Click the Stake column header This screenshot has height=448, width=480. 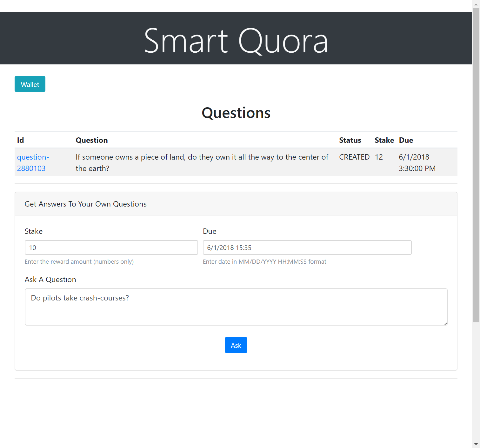pyautogui.click(x=384, y=140)
